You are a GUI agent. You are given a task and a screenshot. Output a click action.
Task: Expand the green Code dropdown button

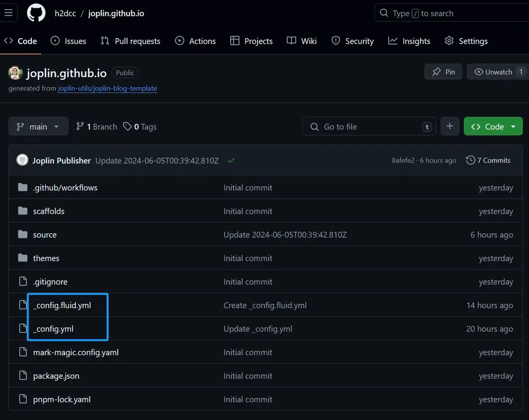pyautogui.click(x=493, y=126)
